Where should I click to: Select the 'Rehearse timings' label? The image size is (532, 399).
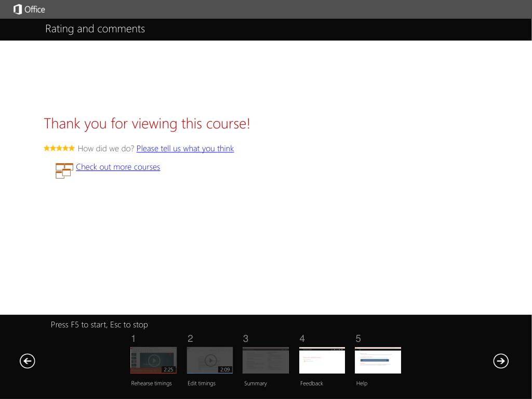click(151, 383)
